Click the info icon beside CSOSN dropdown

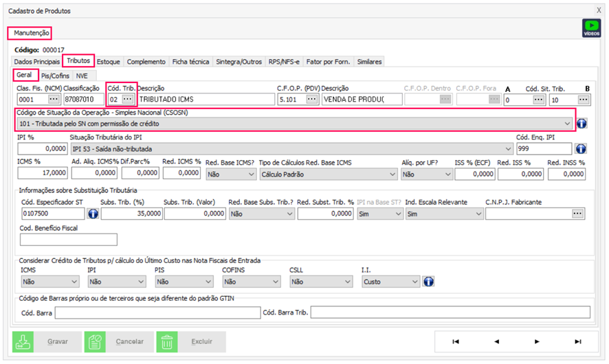(x=581, y=124)
